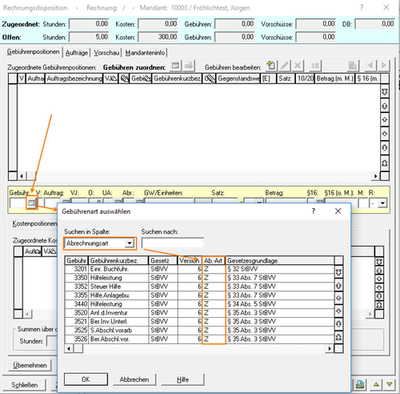Image resolution: width=400 pixels, height=394 pixels.
Task: Select row 3201 Einr. Buchführ. in list
Action: (199, 269)
